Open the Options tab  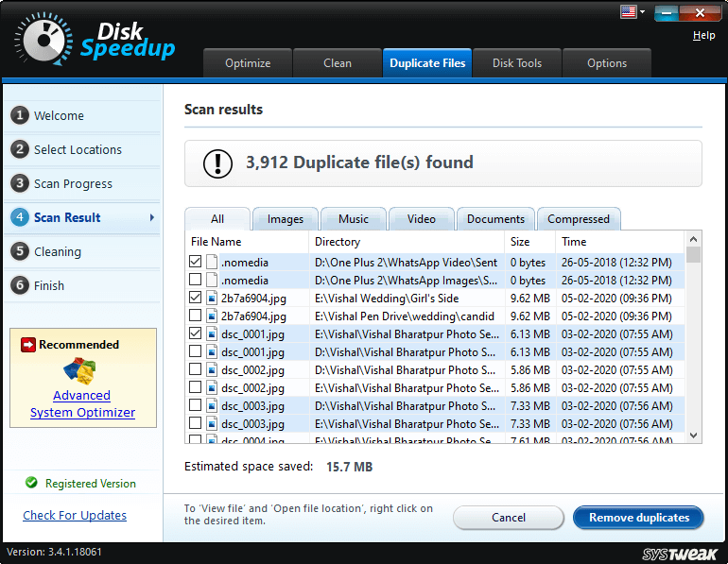[607, 63]
